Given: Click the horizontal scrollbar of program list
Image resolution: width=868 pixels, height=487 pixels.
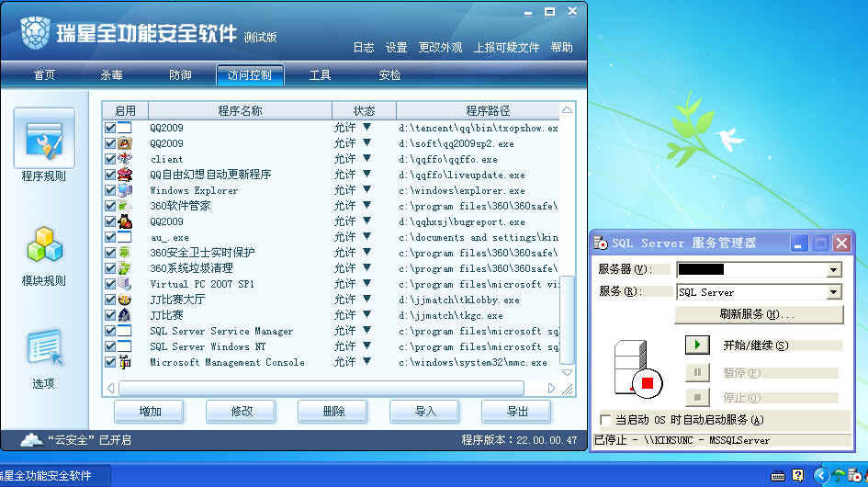Looking at the screenshot, I should click(x=321, y=388).
